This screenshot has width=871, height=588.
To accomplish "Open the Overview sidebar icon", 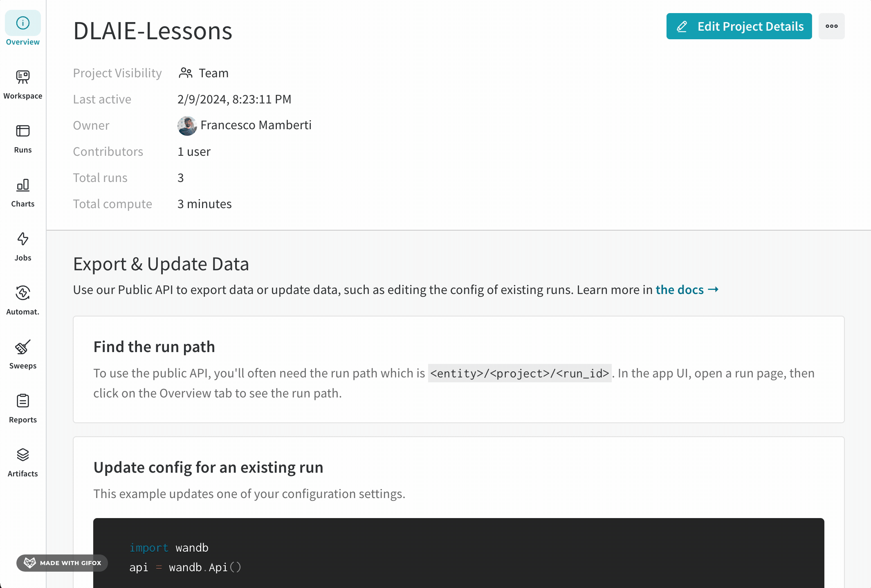I will (x=23, y=23).
